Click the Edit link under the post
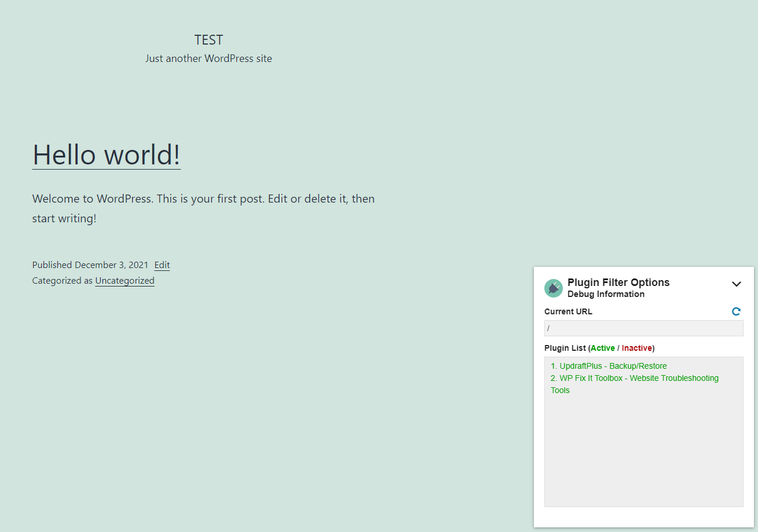Viewport: 758px width, 532px height. [x=162, y=265]
